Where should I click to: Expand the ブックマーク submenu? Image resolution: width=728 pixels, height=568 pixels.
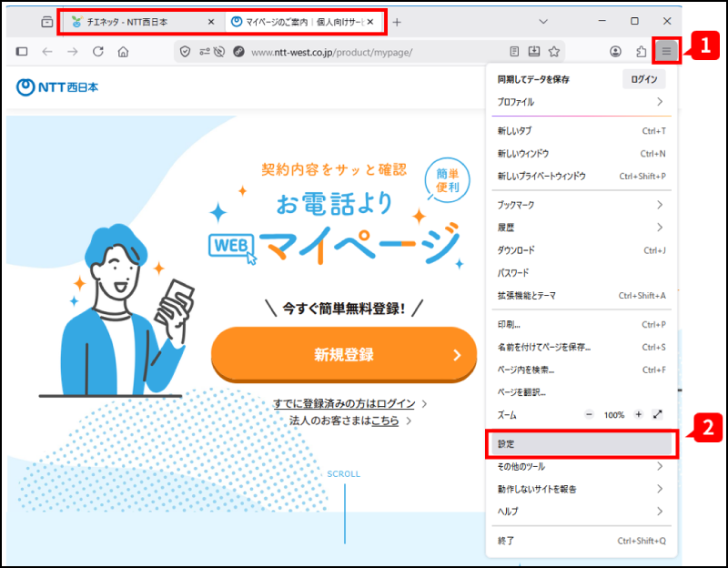pyautogui.click(x=581, y=205)
